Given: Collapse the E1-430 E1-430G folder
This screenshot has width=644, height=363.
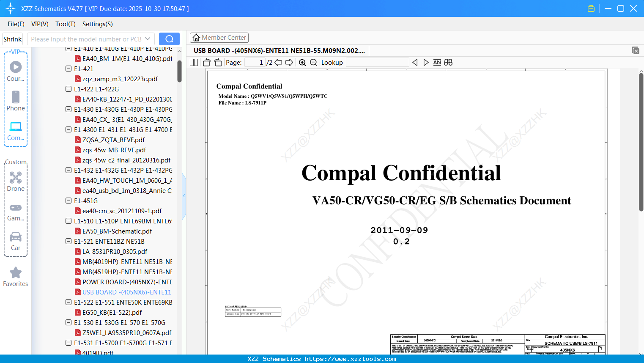Looking at the screenshot, I should (x=69, y=109).
